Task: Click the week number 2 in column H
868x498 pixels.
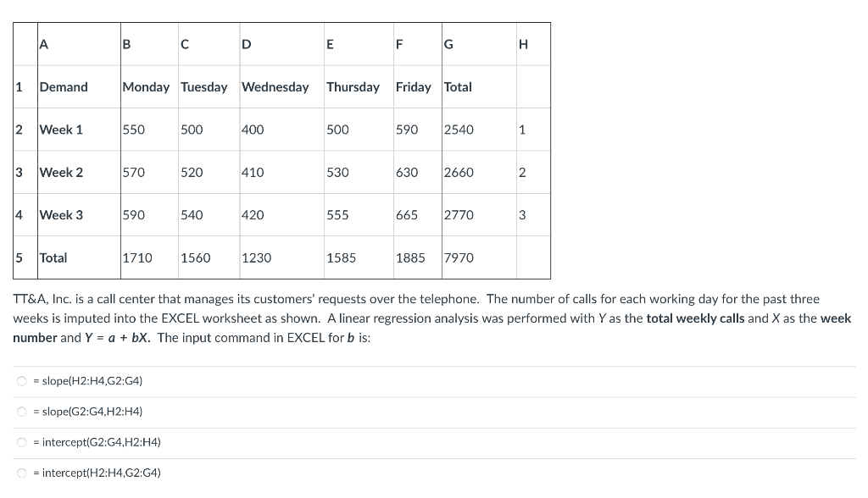Action: pos(533,172)
